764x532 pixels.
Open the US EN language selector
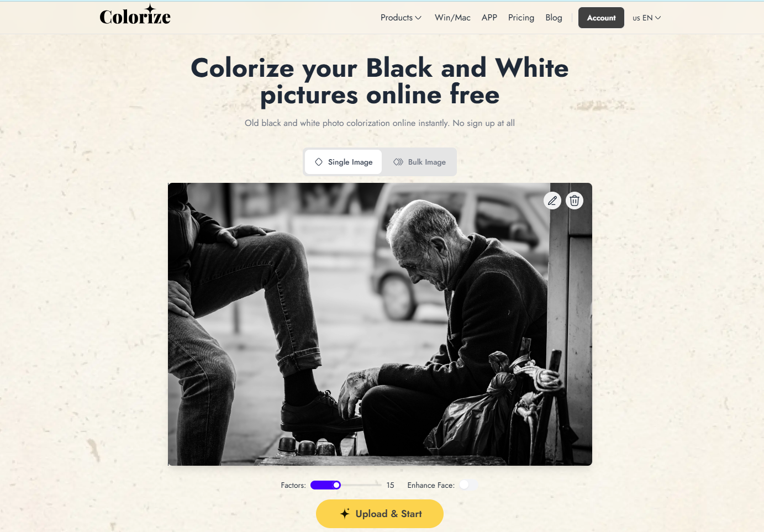[646, 18]
